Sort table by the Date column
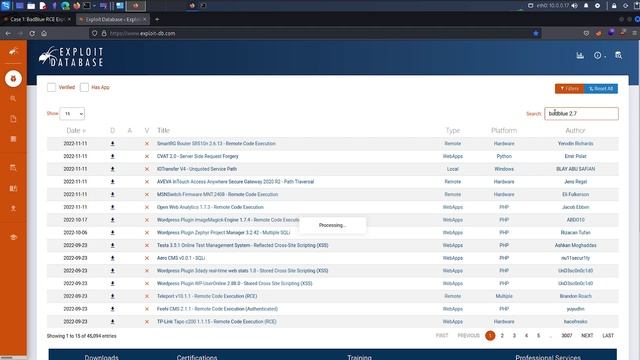640x360 pixels. (x=76, y=131)
